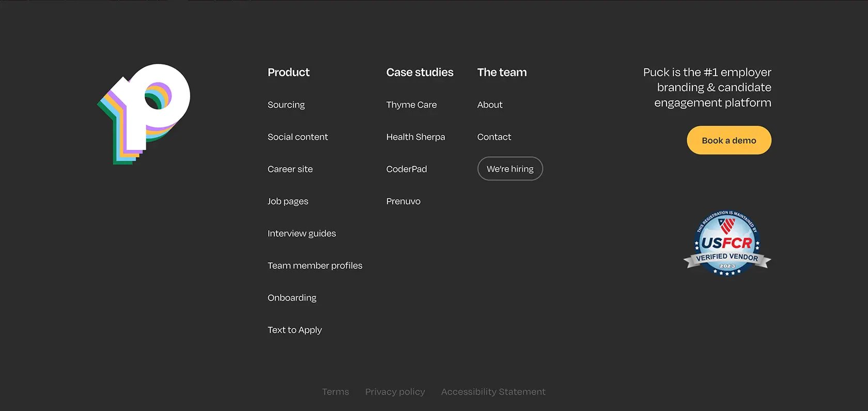Click the Book a demo button
The width and height of the screenshot is (868, 411).
[729, 140]
